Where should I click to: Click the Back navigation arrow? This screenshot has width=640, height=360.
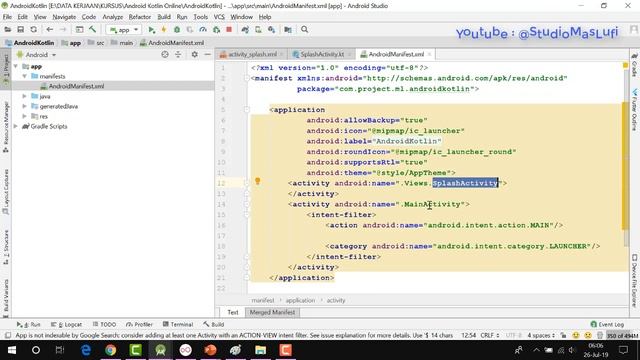point(49,29)
